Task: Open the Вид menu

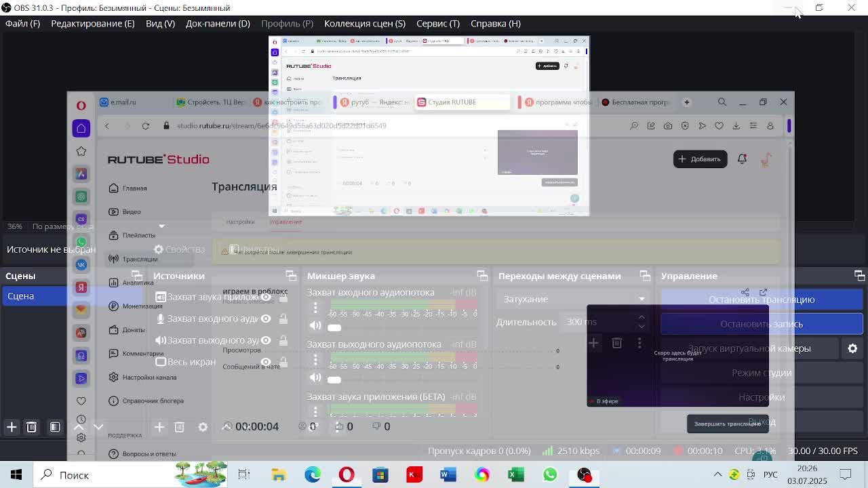Action: (160, 23)
